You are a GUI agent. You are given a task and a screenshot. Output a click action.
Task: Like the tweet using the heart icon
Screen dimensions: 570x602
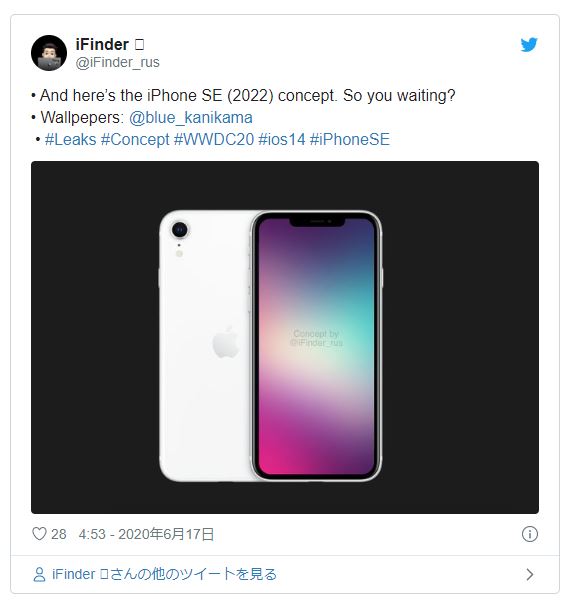[x=39, y=534]
